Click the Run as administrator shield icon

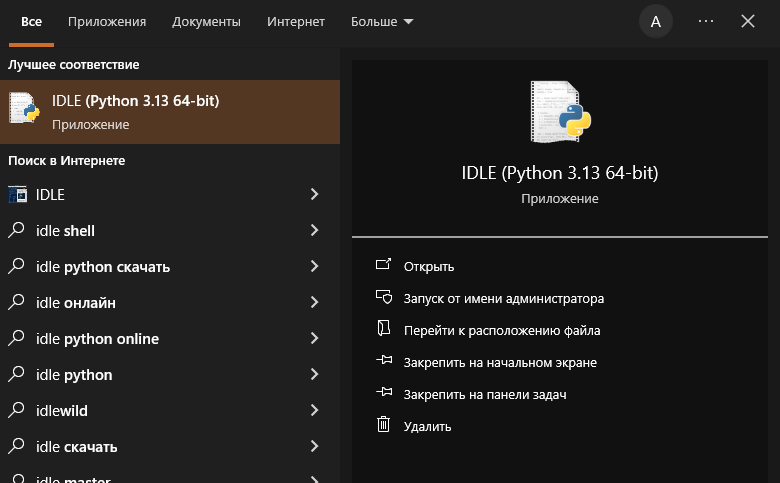click(384, 297)
